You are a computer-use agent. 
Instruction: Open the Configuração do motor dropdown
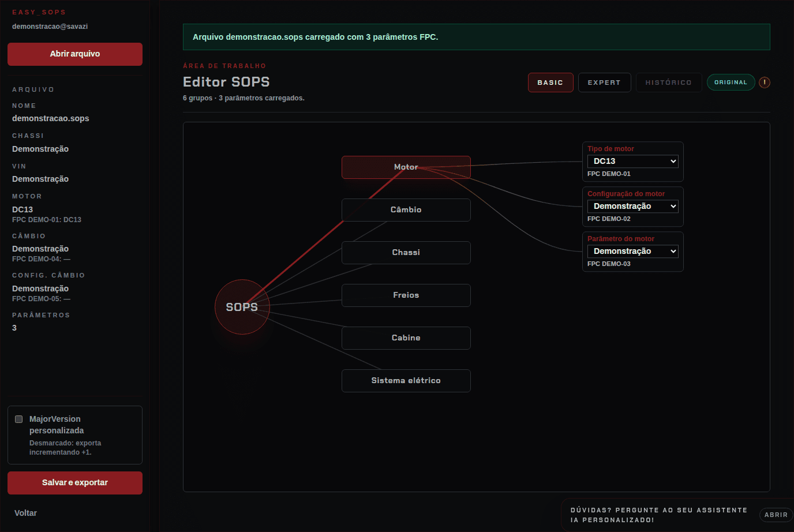click(x=633, y=207)
